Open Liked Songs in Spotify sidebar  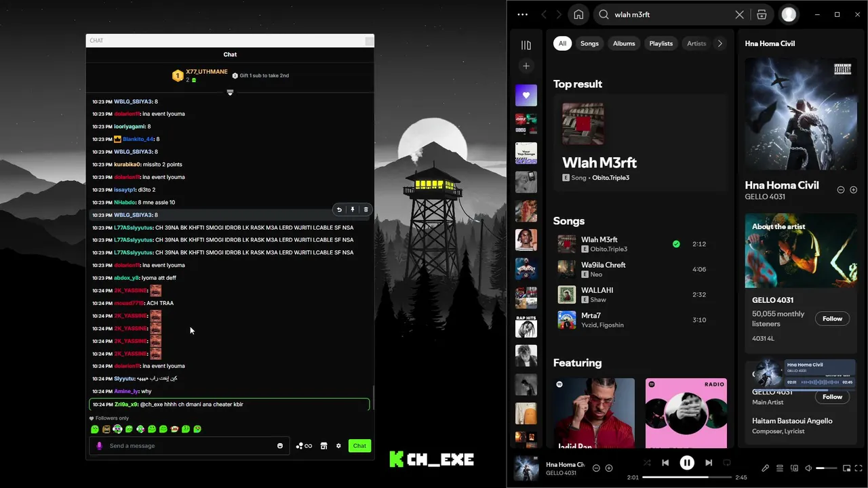pos(526,96)
